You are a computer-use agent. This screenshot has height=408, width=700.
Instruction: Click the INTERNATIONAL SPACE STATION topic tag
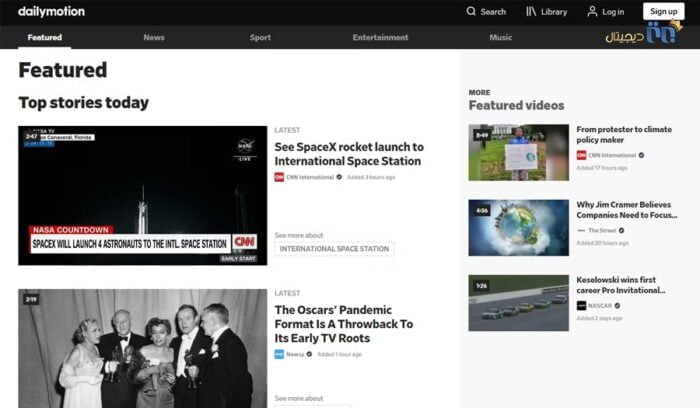coord(334,249)
